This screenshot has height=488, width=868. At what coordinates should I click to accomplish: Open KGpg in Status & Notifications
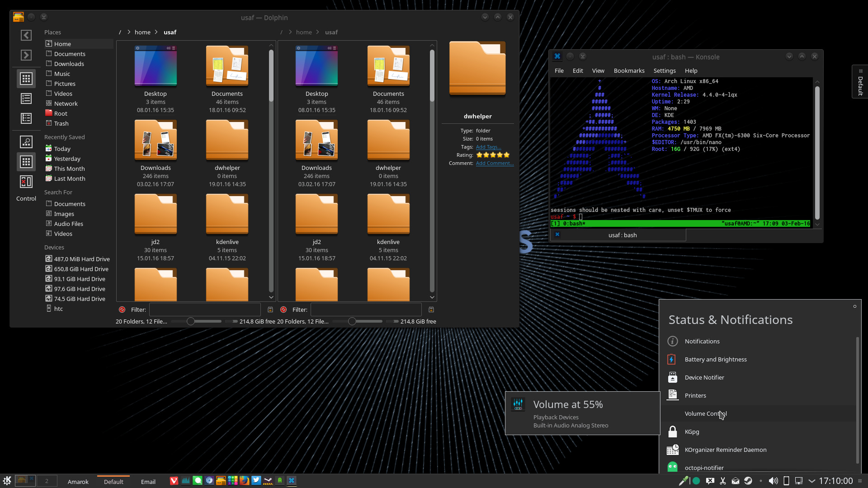pos(761,432)
